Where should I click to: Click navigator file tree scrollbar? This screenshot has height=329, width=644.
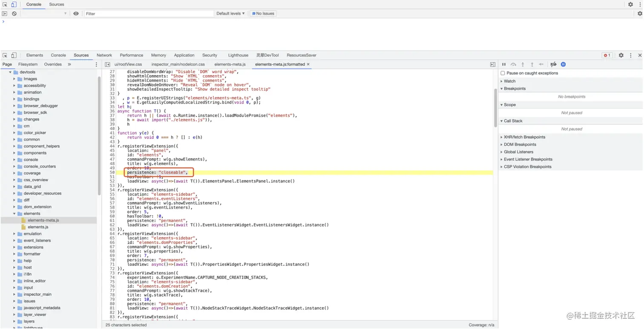(x=99, y=136)
